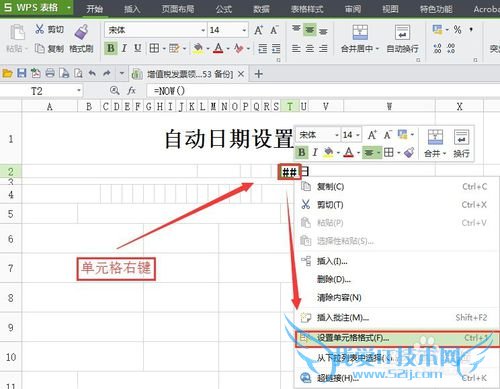This screenshot has height=389, width=500.
Task: Click the Print icon in quick toolbar
Action: pos(50,73)
